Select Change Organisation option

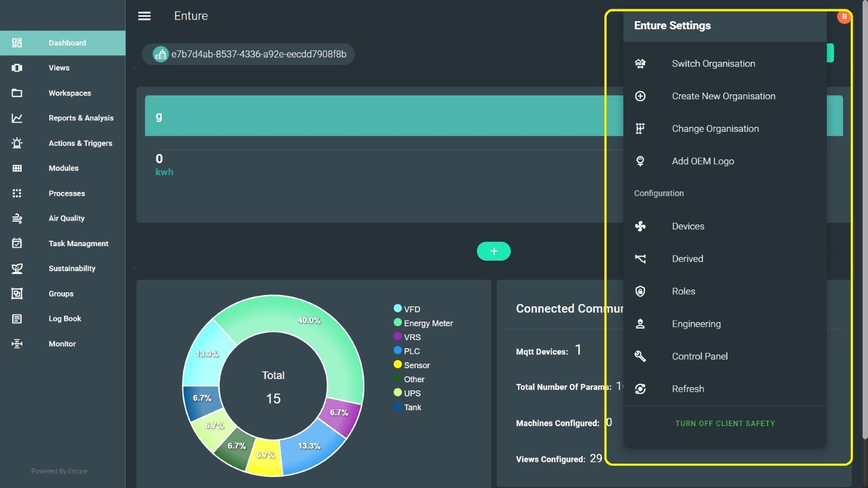tap(715, 129)
